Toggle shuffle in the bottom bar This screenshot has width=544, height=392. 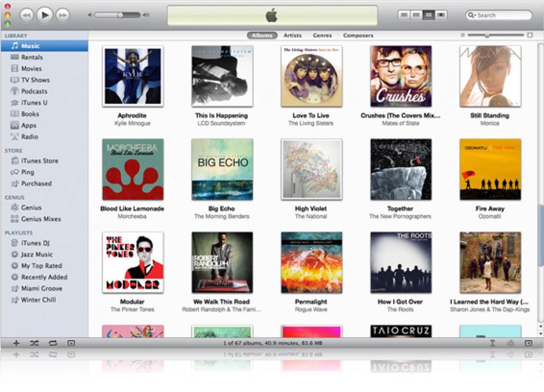point(34,343)
